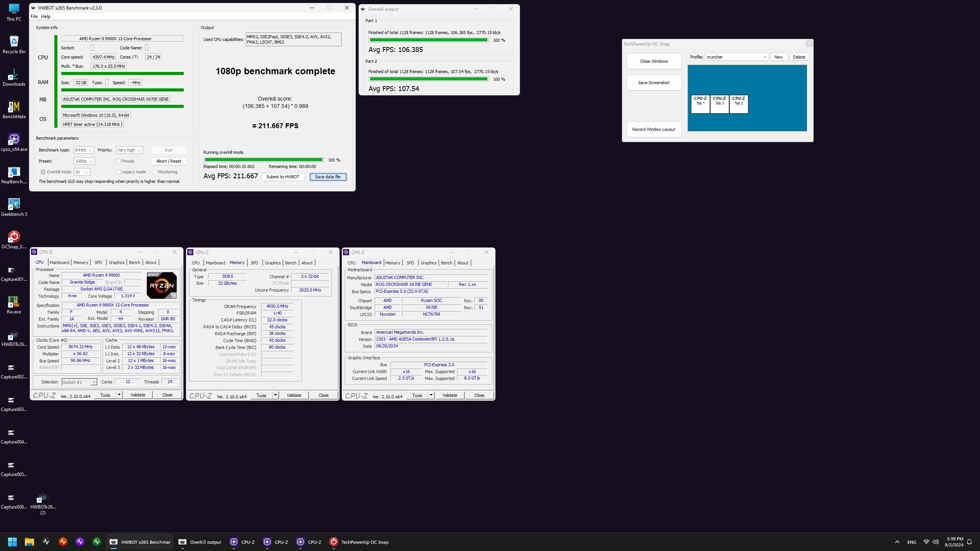Open Preset 1080p dropdown
The width and height of the screenshot is (980, 551).
tap(84, 161)
